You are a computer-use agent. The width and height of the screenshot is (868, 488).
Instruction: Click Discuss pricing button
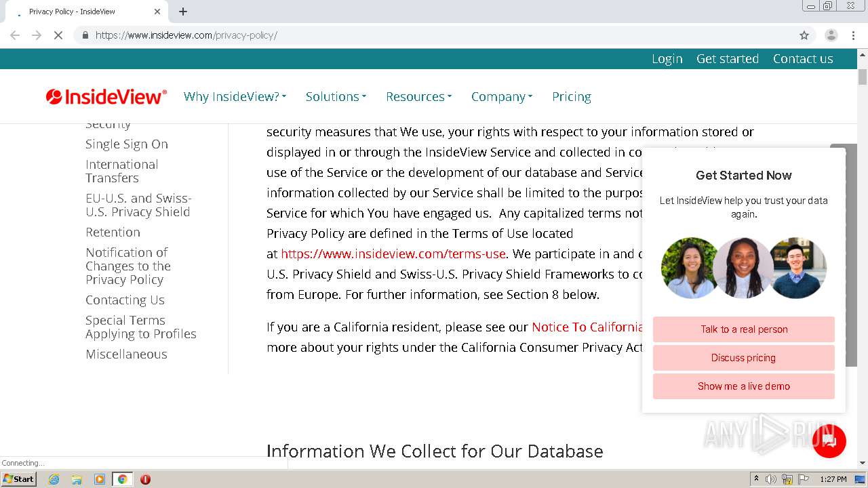[x=744, y=358]
